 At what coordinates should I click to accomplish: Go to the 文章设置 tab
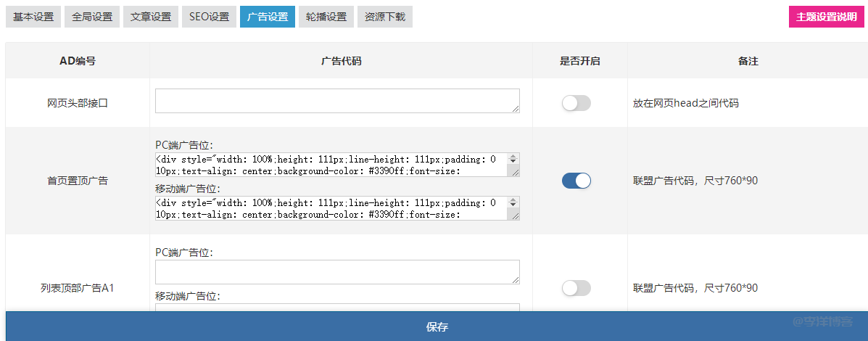[x=151, y=17]
